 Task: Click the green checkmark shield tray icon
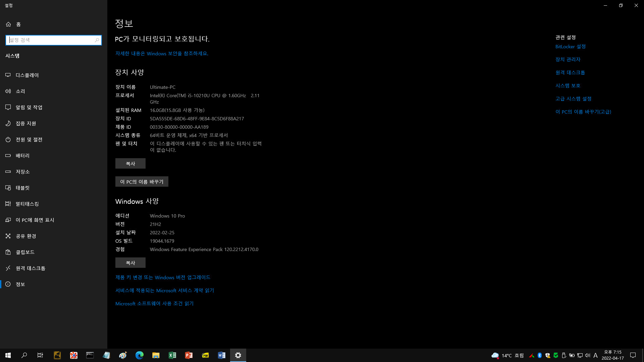[x=556, y=355]
